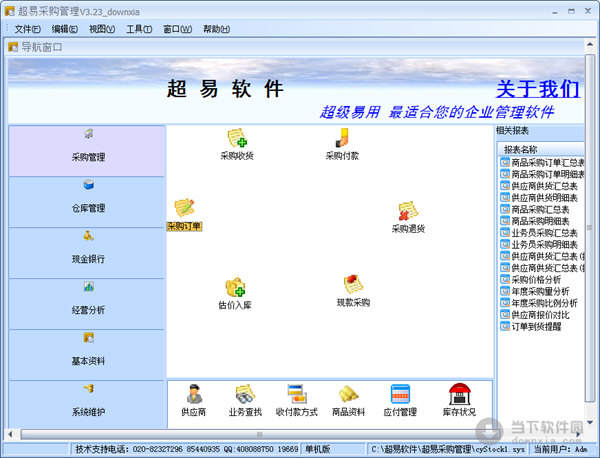Select 经营分析 in the left sidebar
600x458 pixels.
coord(87,304)
